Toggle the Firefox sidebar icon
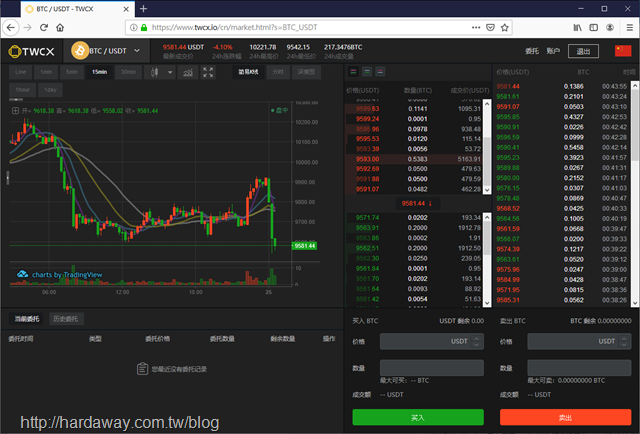This screenshot has width=640, height=434. pyautogui.click(x=593, y=27)
